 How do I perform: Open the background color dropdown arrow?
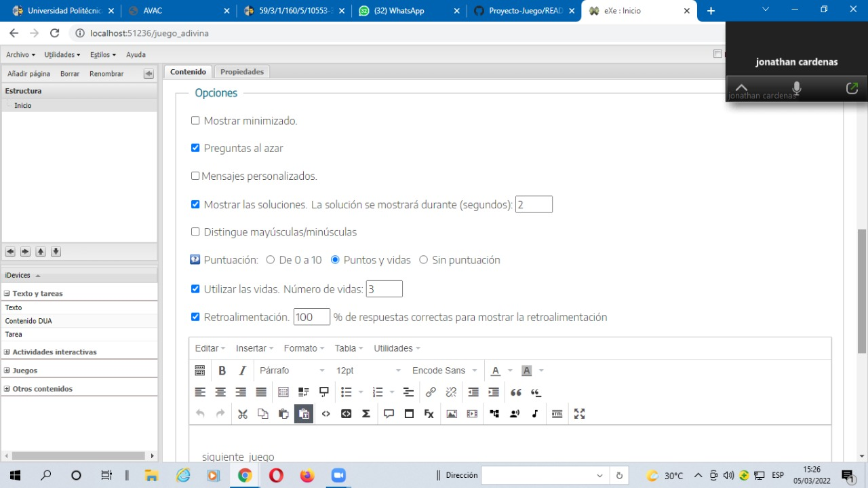(x=541, y=371)
